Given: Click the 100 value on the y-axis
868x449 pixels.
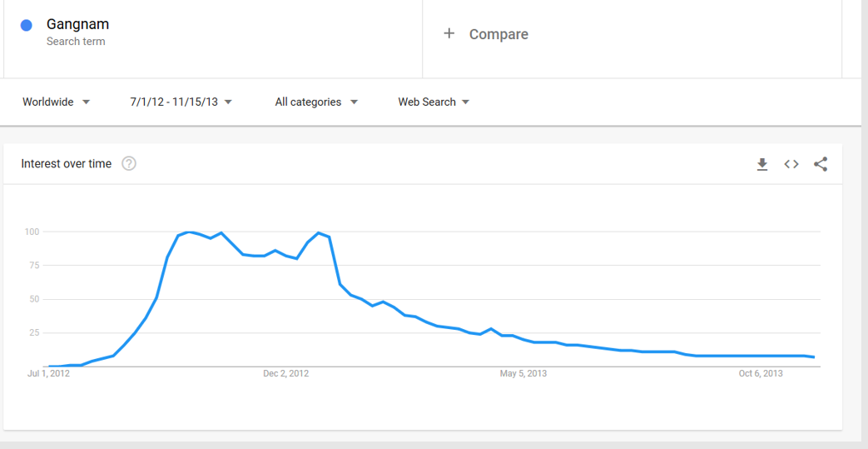Looking at the screenshot, I should [x=32, y=231].
